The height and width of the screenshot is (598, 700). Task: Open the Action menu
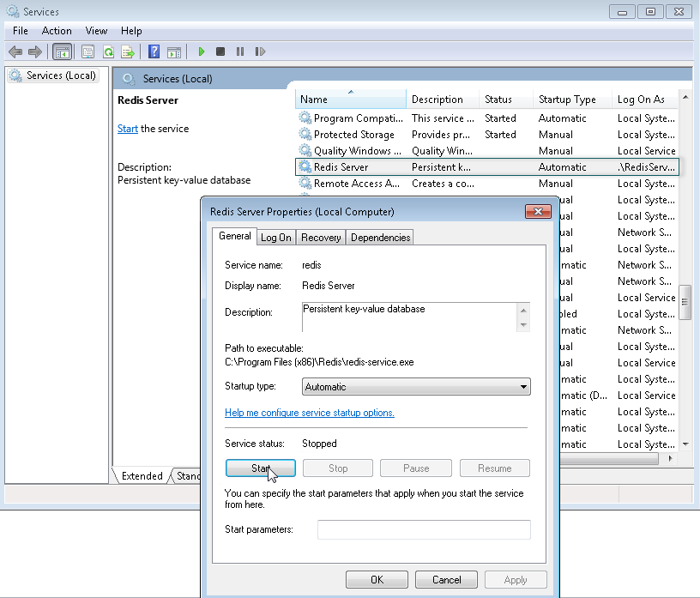coord(57,31)
